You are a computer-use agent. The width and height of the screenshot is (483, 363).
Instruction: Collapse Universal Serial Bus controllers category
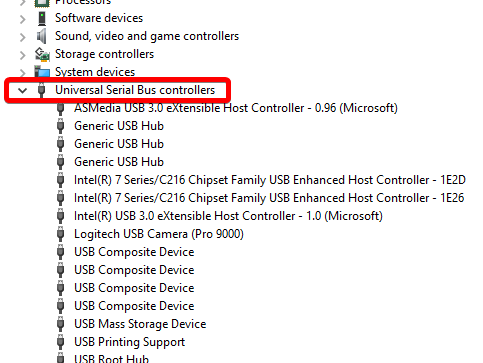click(x=22, y=90)
